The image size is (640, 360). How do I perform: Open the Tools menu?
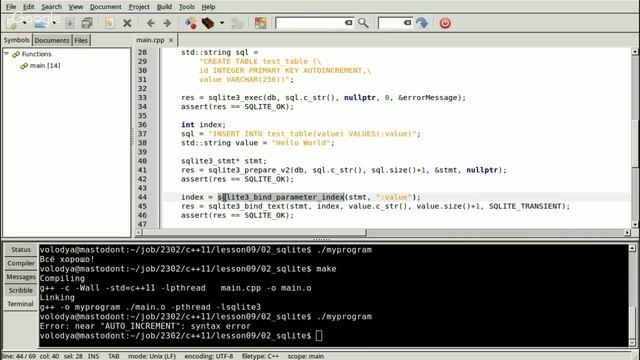point(187,7)
